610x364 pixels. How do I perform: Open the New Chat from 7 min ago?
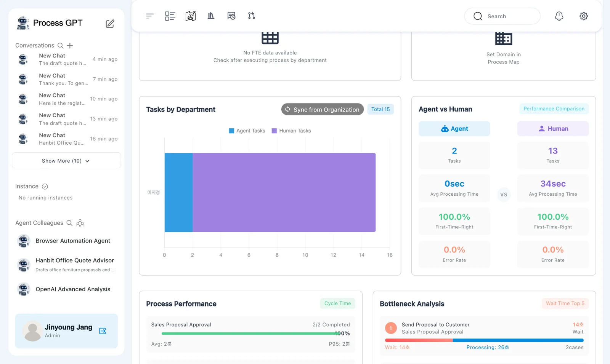pyautogui.click(x=66, y=79)
